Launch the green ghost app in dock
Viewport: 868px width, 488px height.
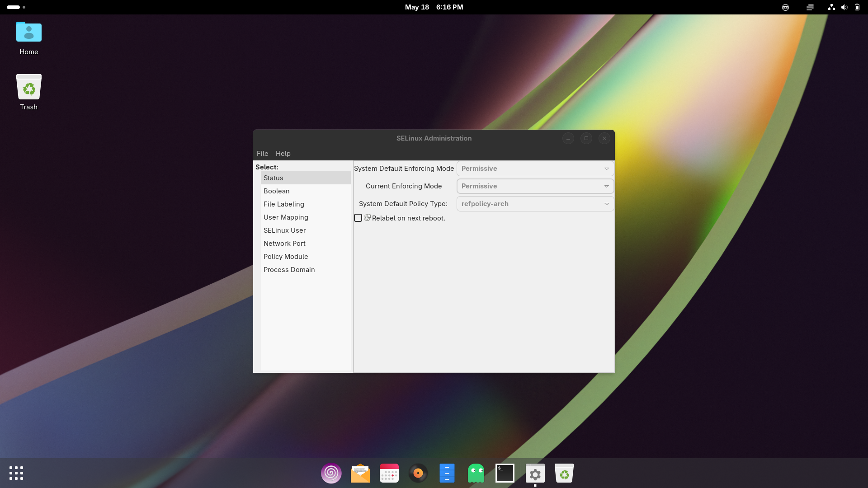click(x=476, y=473)
